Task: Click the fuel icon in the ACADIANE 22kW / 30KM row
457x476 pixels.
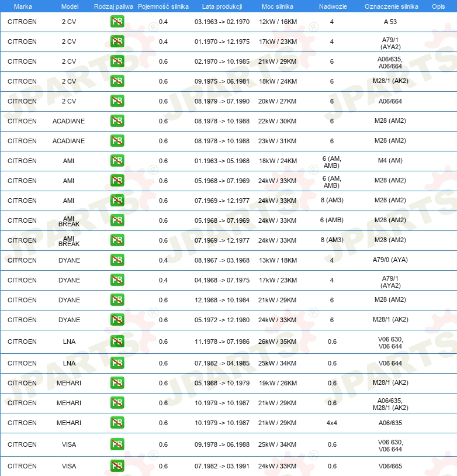Action: pos(117,121)
